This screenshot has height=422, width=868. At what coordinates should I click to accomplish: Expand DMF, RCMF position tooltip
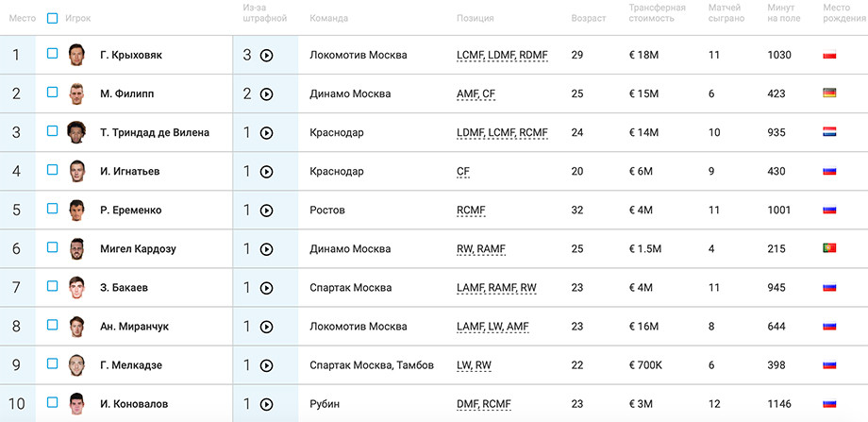tap(484, 404)
